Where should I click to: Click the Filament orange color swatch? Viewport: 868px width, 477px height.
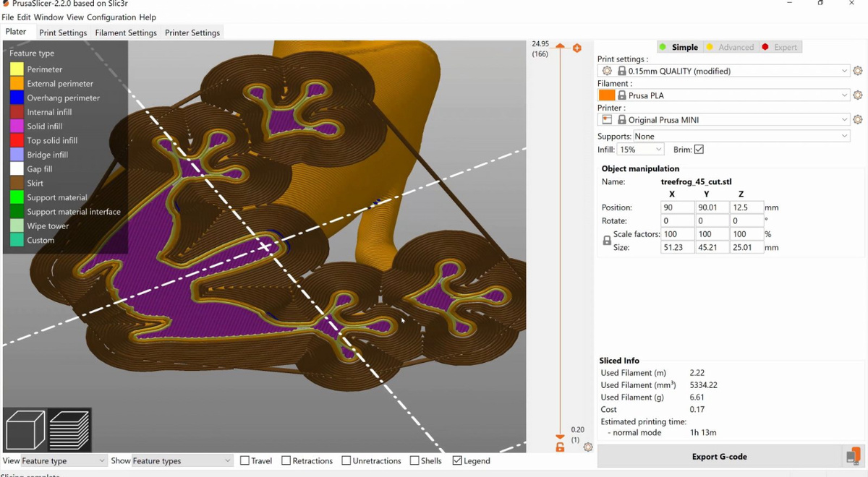[607, 95]
